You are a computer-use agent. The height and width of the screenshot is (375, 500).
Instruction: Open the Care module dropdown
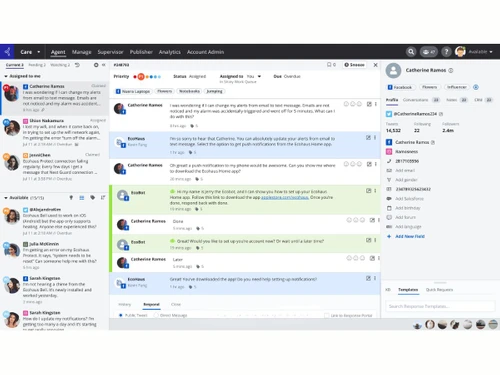click(30, 52)
